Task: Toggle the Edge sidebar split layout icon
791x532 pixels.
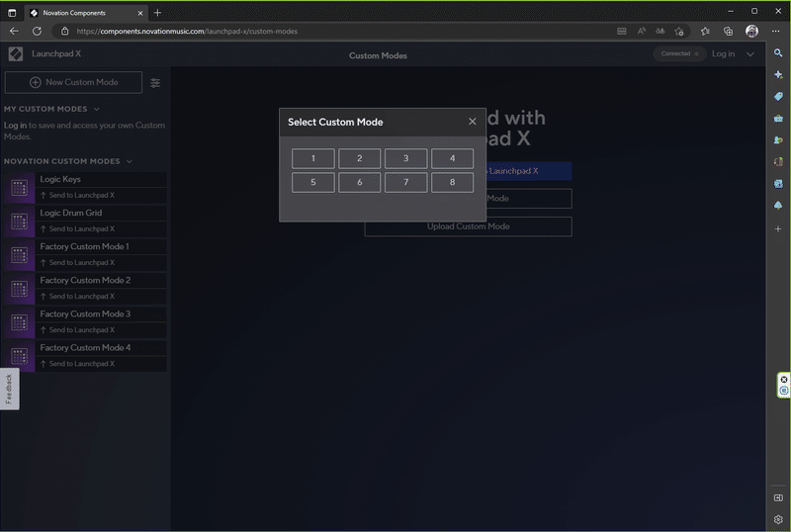Action: (778, 497)
